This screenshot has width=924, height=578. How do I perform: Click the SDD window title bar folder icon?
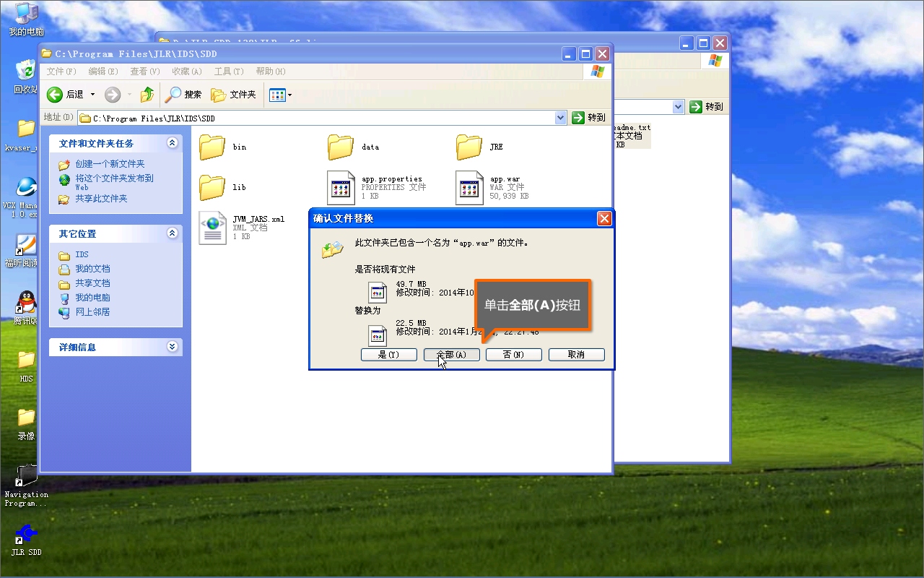tap(47, 54)
